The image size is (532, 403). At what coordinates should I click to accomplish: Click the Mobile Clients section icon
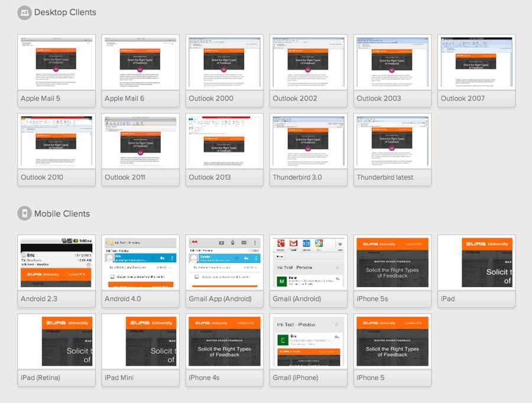click(x=24, y=213)
